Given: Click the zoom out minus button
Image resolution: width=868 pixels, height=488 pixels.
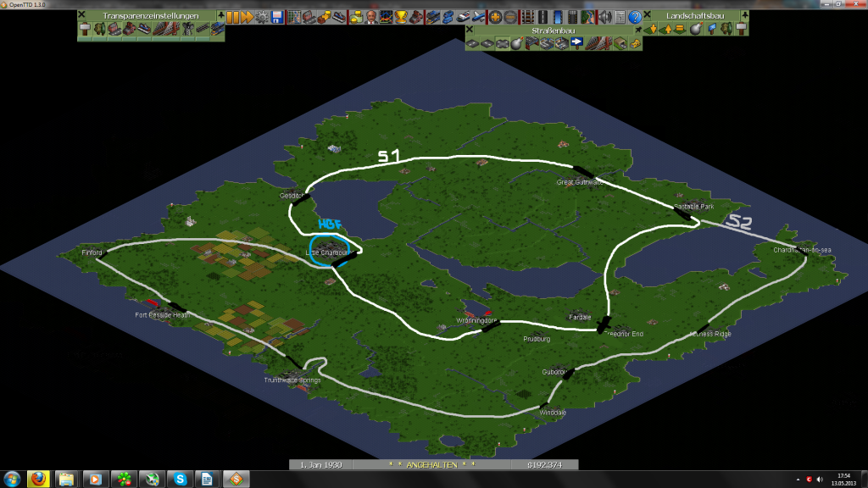Looking at the screenshot, I should (x=509, y=17).
